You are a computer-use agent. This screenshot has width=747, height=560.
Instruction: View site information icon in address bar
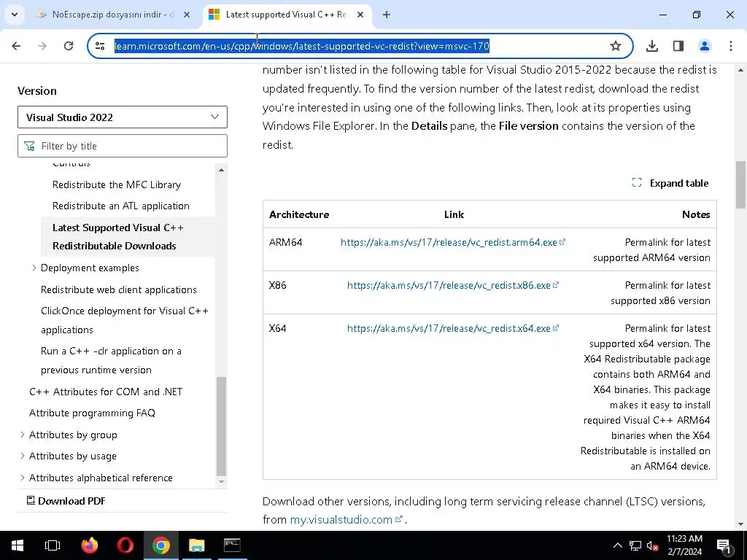[x=100, y=46]
